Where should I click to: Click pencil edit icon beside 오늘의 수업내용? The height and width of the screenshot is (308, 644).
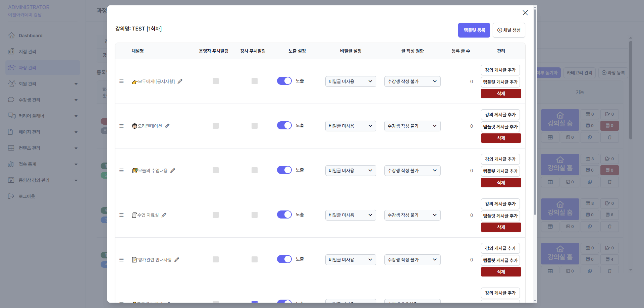(173, 171)
